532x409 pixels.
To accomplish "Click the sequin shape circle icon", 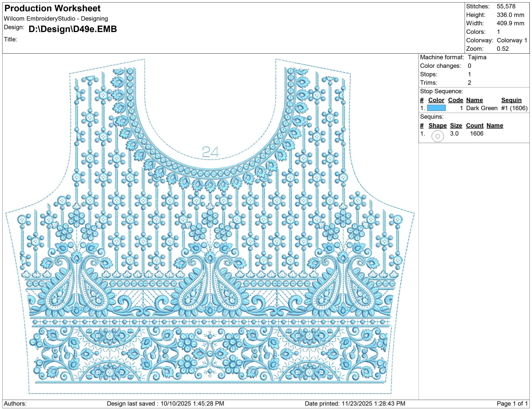I will (437, 136).
